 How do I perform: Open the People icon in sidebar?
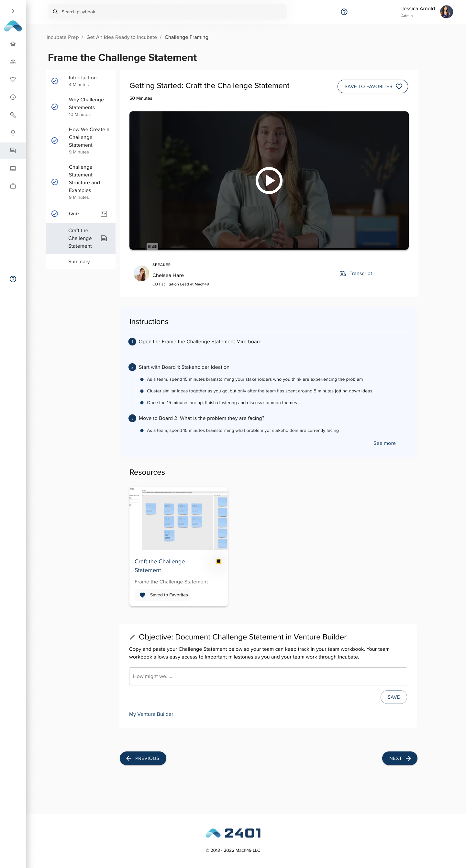coord(13,62)
